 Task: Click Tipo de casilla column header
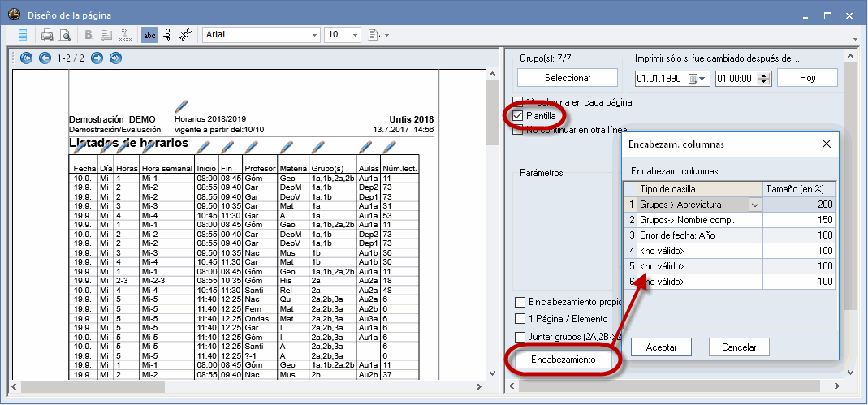(x=700, y=189)
